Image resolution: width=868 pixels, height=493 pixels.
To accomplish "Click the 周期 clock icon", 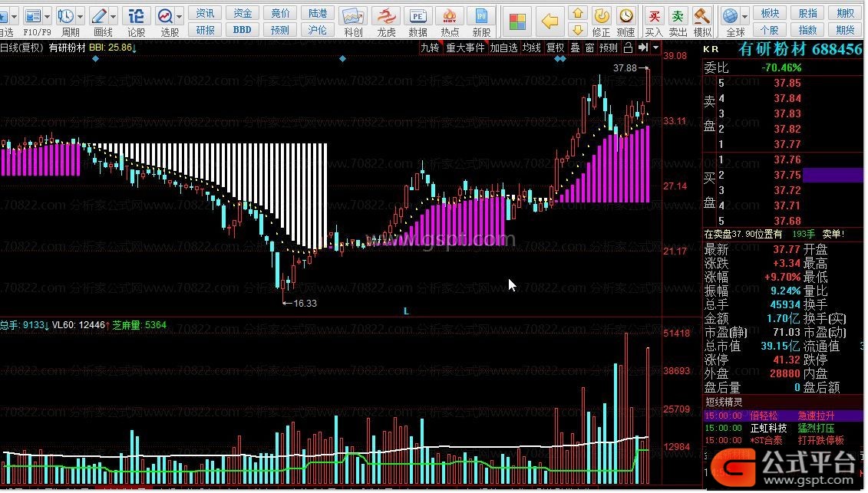I will pyautogui.click(x=66, y=16).
